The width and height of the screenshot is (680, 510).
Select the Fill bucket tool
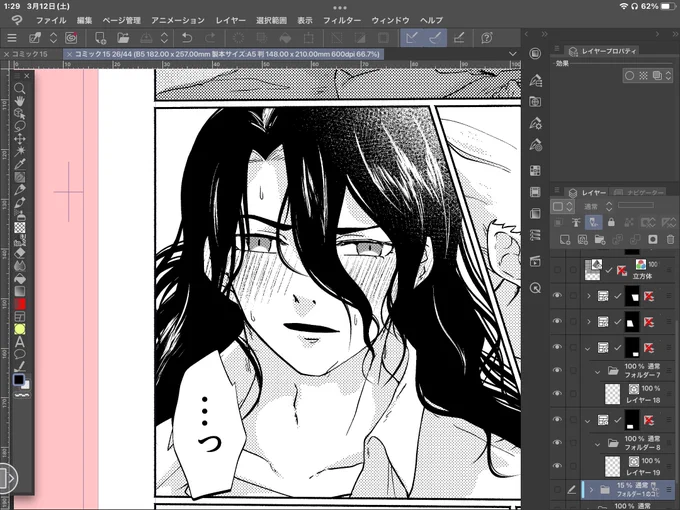(20, 278)
